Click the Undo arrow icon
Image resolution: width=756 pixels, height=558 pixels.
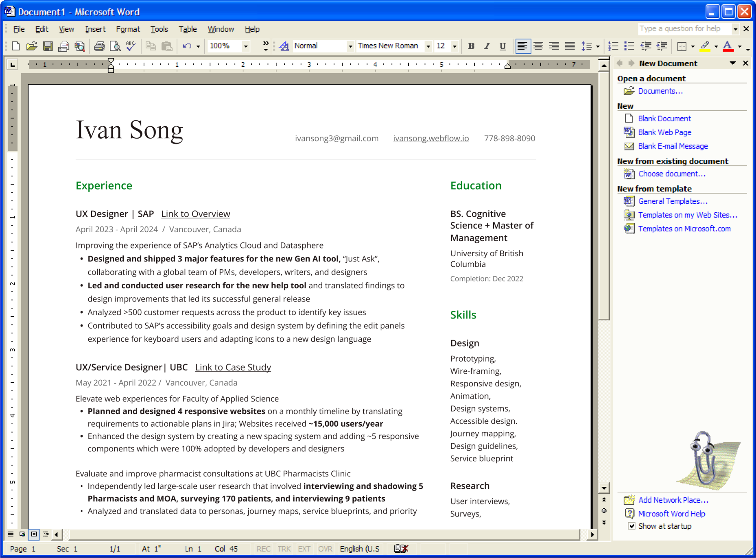point(187,46)
